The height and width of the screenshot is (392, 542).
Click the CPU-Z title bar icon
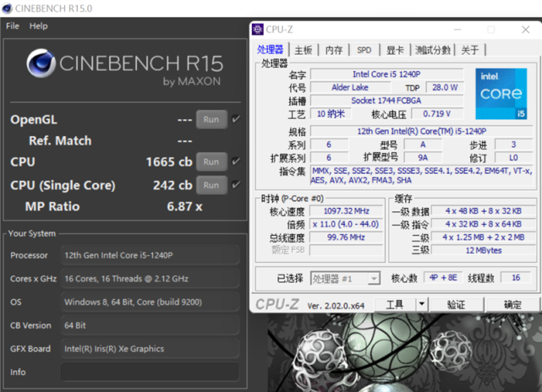click(x=258, y=30)
